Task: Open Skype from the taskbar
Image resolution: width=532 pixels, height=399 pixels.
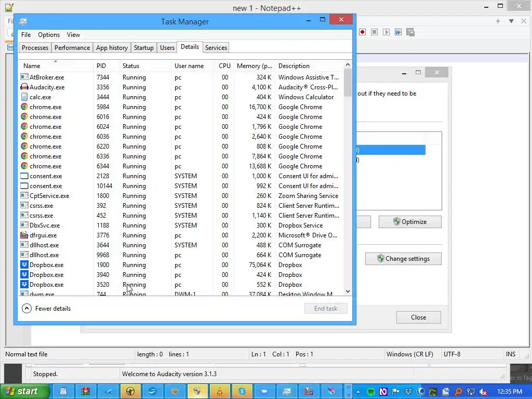Action: [242, 392]
